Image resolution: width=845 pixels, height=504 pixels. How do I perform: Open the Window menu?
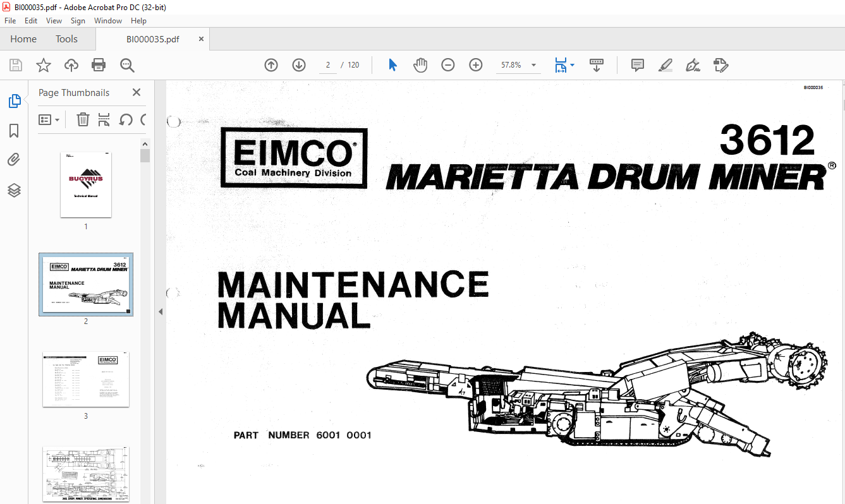click(x=108, y=21)
